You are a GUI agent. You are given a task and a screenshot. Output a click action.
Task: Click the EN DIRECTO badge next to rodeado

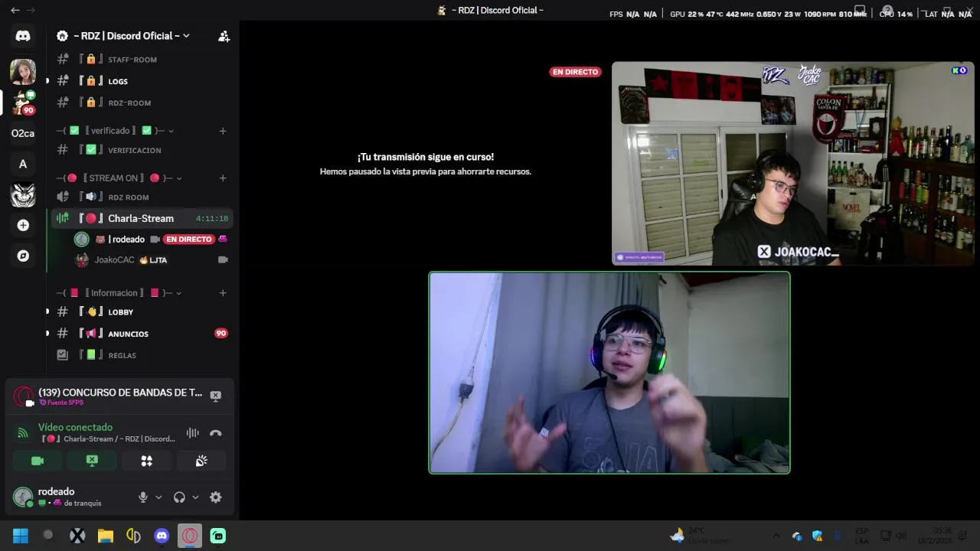(188, 240)
